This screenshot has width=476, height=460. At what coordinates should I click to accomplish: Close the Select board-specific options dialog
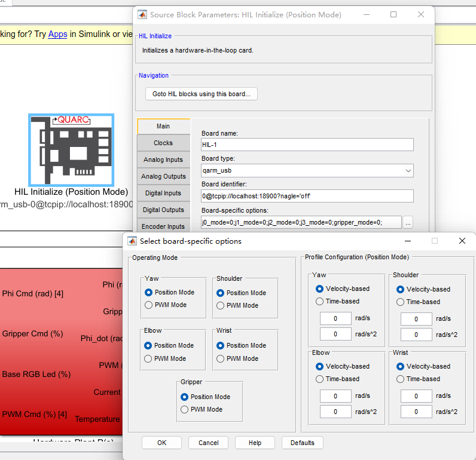click(462, 241)
